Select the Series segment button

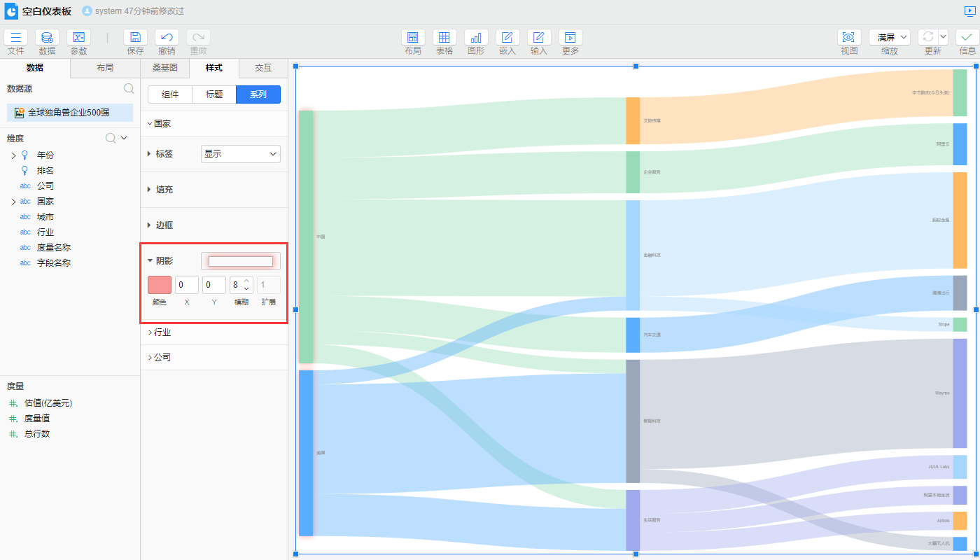click(x=258, y=94)
